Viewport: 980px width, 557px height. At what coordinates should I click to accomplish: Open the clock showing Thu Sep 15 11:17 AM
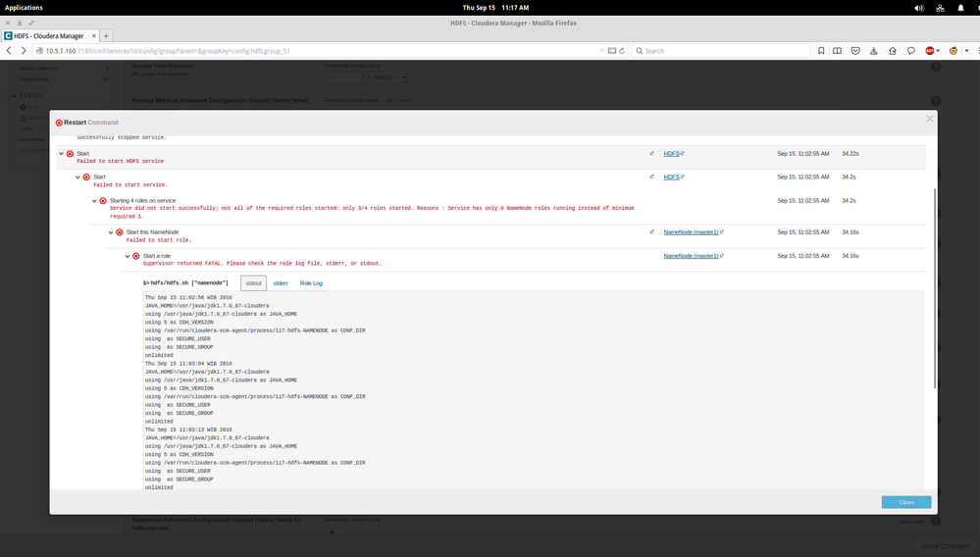495,8
